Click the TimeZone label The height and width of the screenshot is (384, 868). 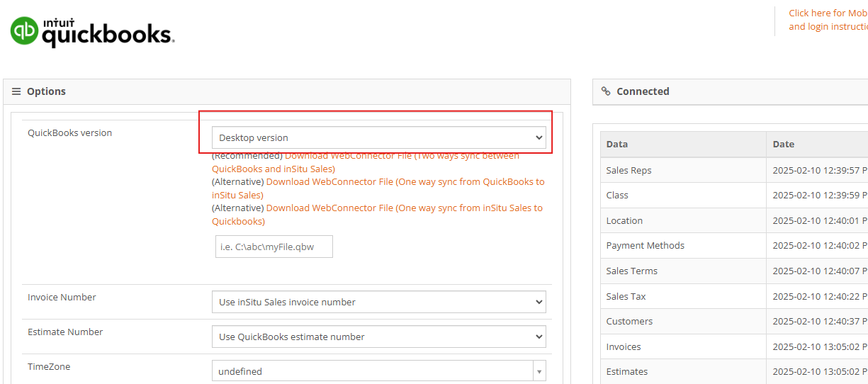pyautogui.click(x=49, y=366)
